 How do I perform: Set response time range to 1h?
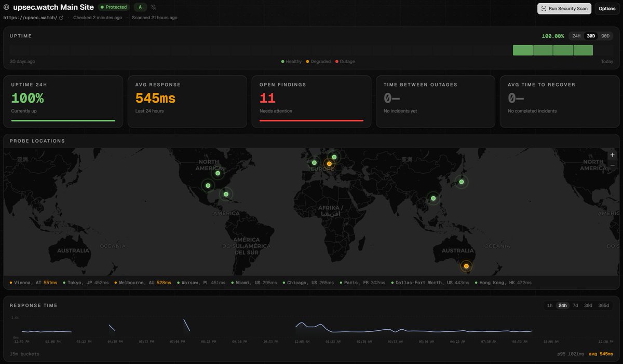(550, 305)
